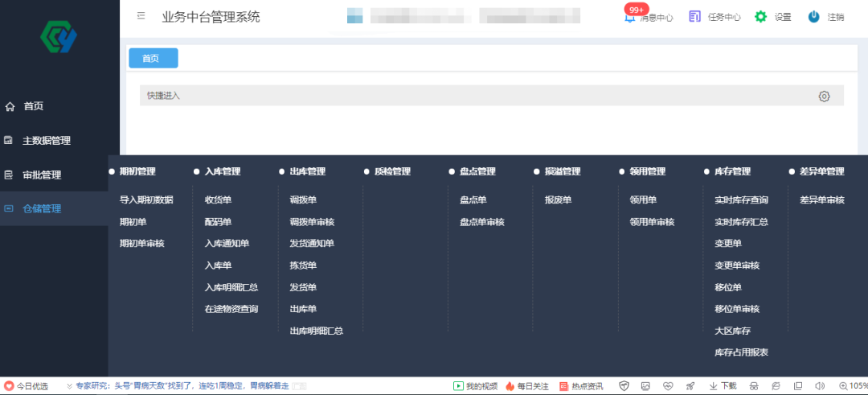Open 在途物资查询 entry
Viewport: 868px width, 395px height.
231,309
